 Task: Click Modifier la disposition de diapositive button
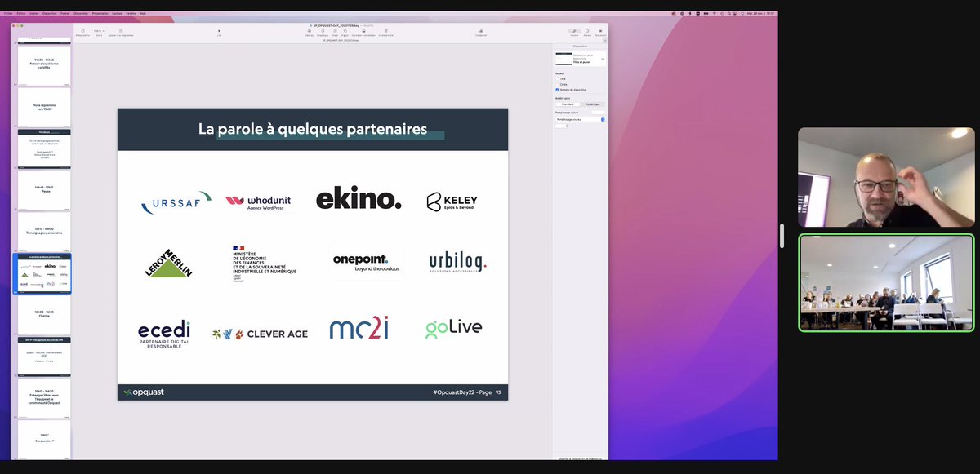pos(580,459)
